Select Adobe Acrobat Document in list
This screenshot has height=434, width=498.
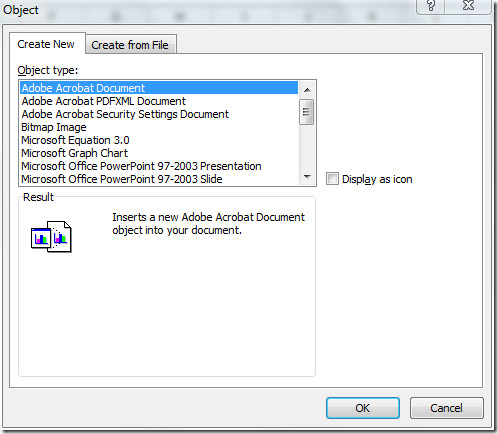click(159, 88)
